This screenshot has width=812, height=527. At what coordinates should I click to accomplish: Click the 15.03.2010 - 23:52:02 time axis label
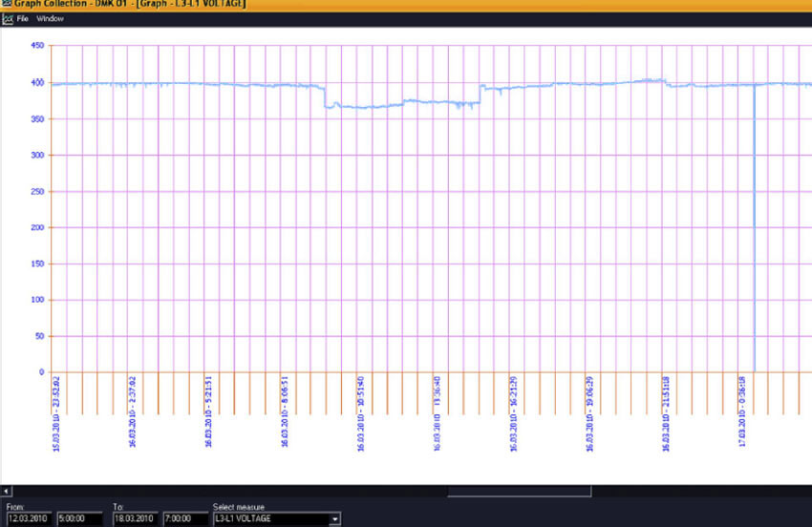56,408
